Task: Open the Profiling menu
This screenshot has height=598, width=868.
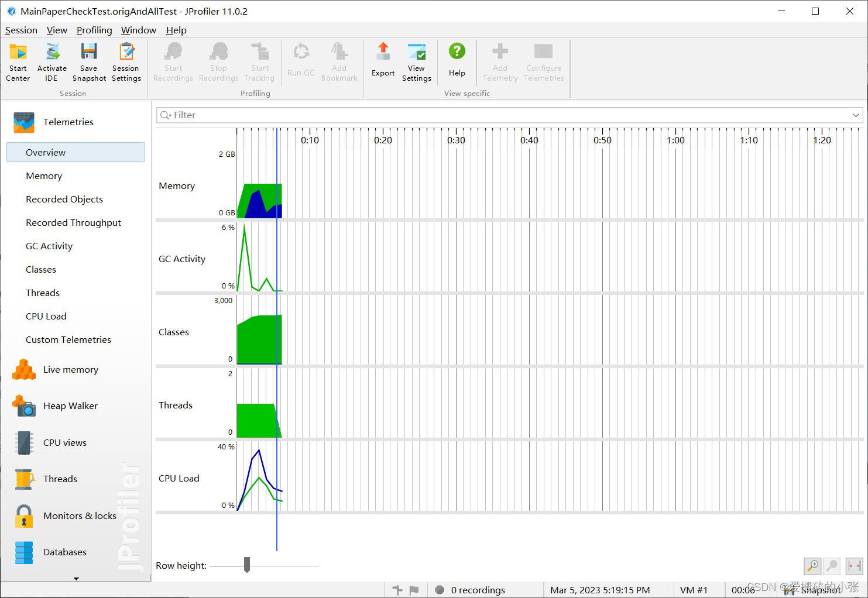Action: point(94,30)
